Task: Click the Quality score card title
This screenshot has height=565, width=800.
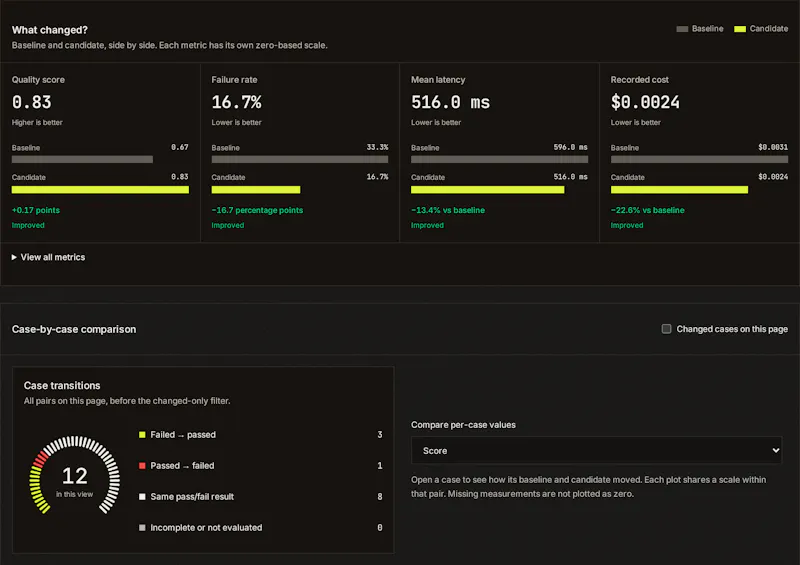Action: (x=38, y=80)
